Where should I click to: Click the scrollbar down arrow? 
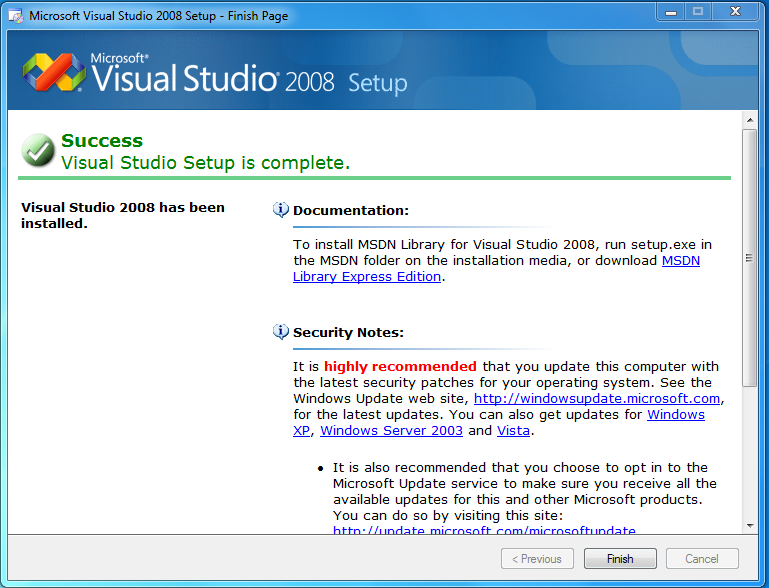pos(750,526)
